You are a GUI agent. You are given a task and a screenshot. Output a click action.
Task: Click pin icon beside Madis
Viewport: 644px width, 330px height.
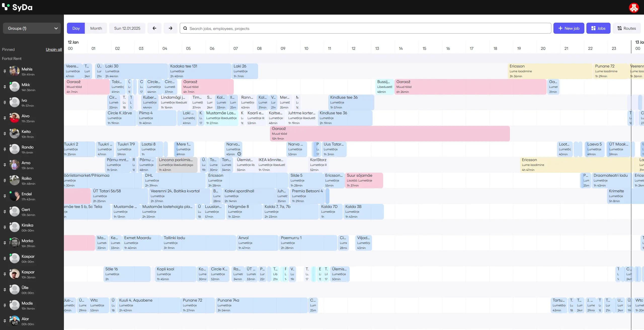[5, 305]
